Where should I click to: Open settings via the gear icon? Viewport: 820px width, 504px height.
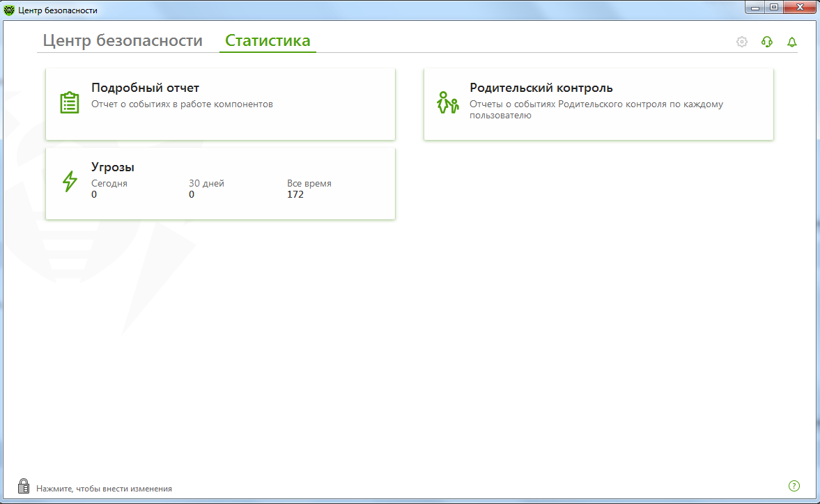(x=741, y=42)
